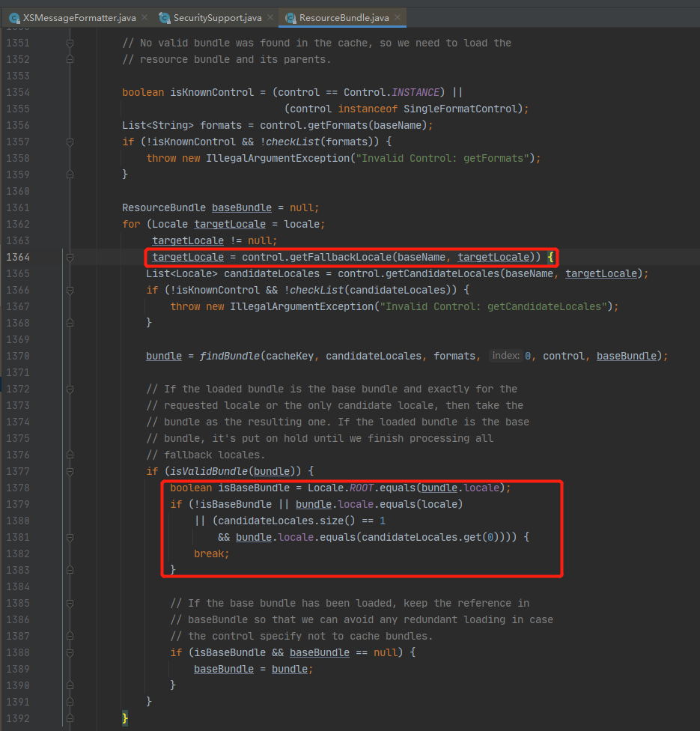Click the Control.INSTANCE constant
The height and width of the screenshot is (731, 700).
(x=392, y=92)
